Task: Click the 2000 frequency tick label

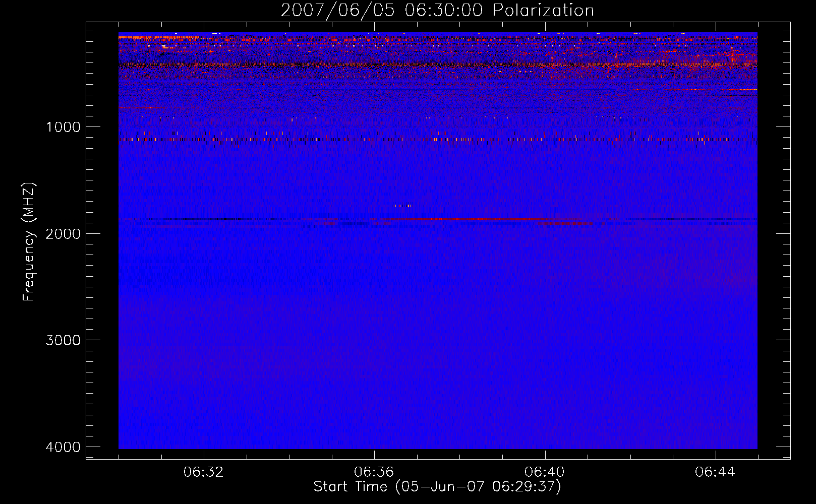Action: tap(63, 234)
